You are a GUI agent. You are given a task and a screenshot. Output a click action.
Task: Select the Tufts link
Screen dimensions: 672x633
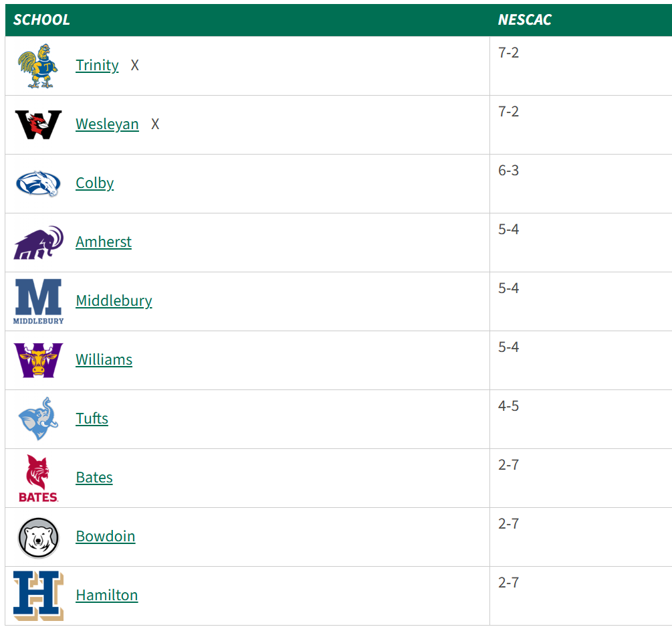pyautogui.click(x=92, y=419)
